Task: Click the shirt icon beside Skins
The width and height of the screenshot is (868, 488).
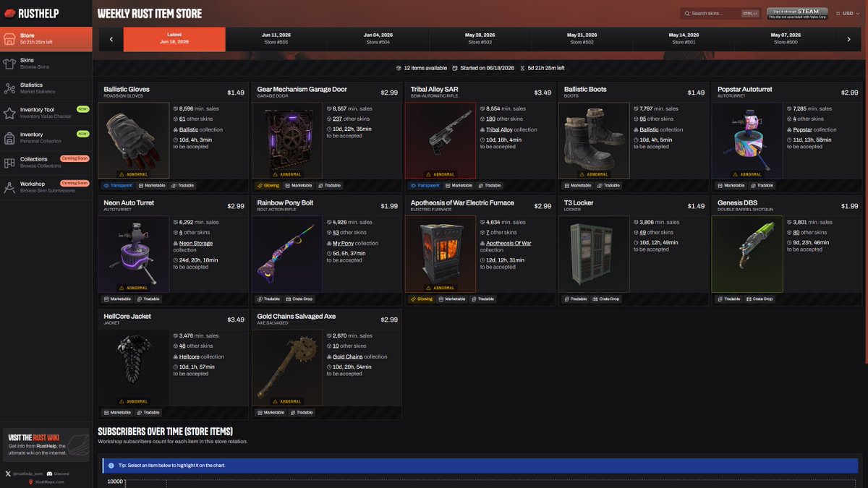Action: 9,64
